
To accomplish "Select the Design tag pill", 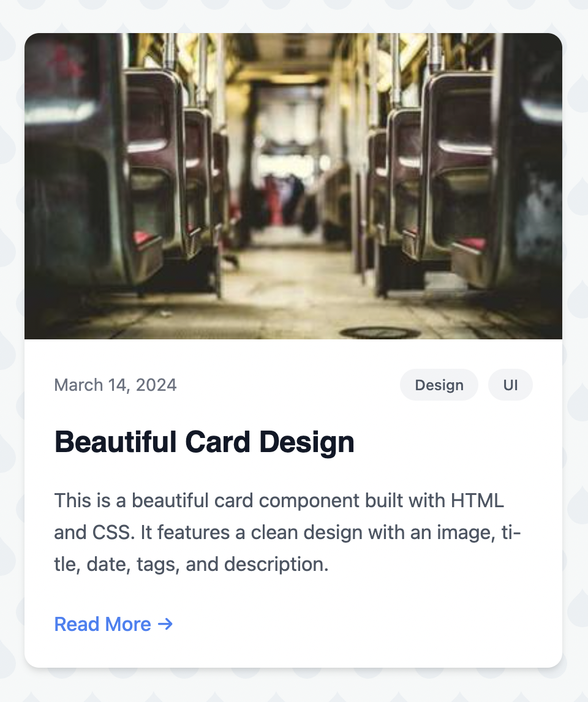I will [439, 385].
